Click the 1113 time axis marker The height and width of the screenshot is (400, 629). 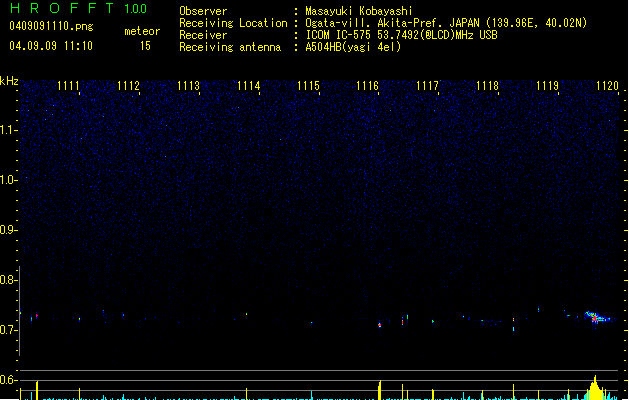(188, 86)
